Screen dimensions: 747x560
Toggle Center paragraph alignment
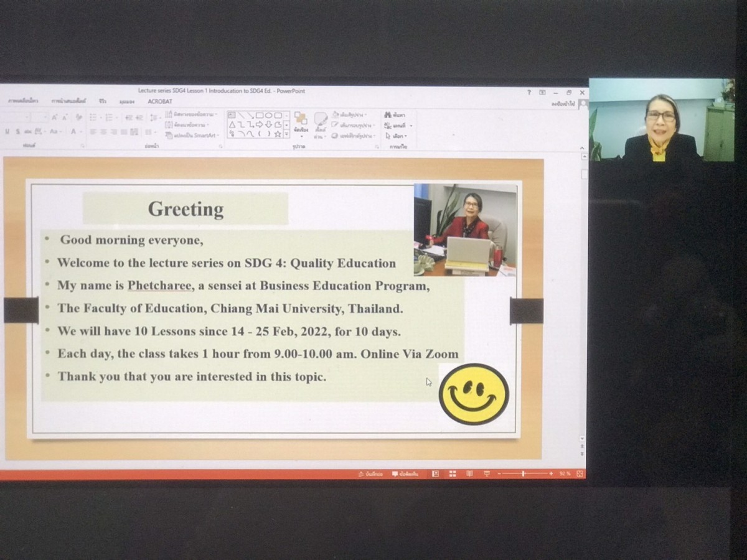103,131
